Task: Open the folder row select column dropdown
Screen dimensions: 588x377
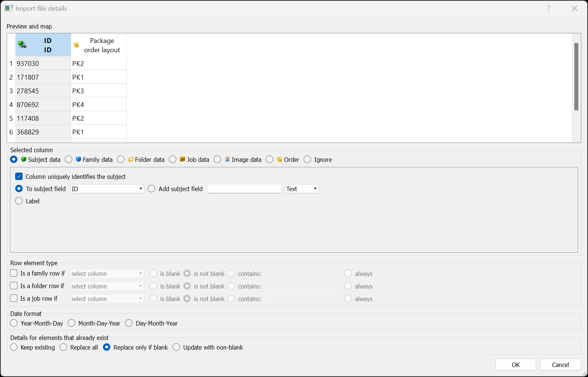Action: [107, 286]
